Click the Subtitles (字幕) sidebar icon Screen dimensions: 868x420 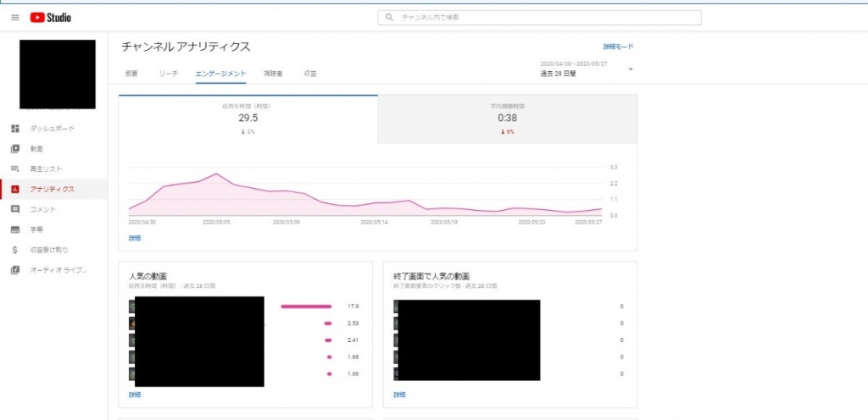(14, 229)
